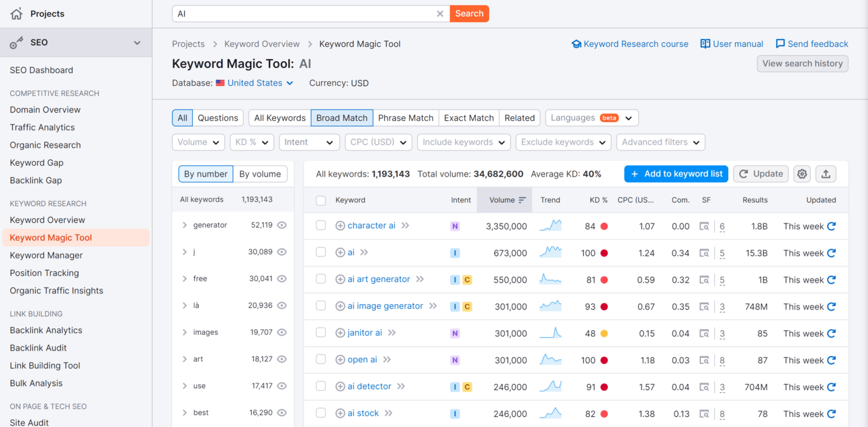The image size is (868, 427).
Task: Check the ai stock row checkbox
Action: (x=321, y=414)
